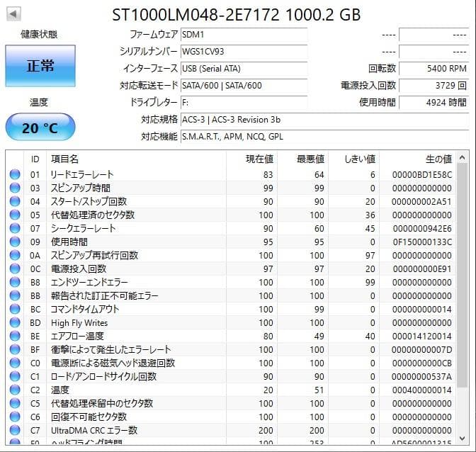This screenshot has height=452, width=476.
Task: Click the status orb for 代替処理済のセクタ数 row
Action: [x=15, y=215]
